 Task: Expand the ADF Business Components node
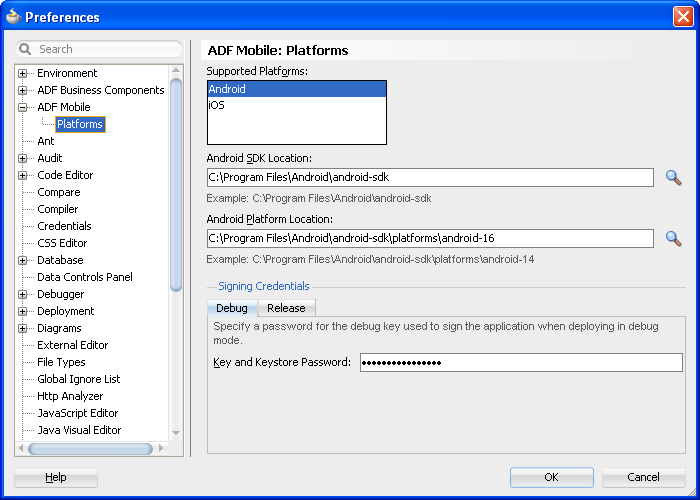tap(22, 90)
